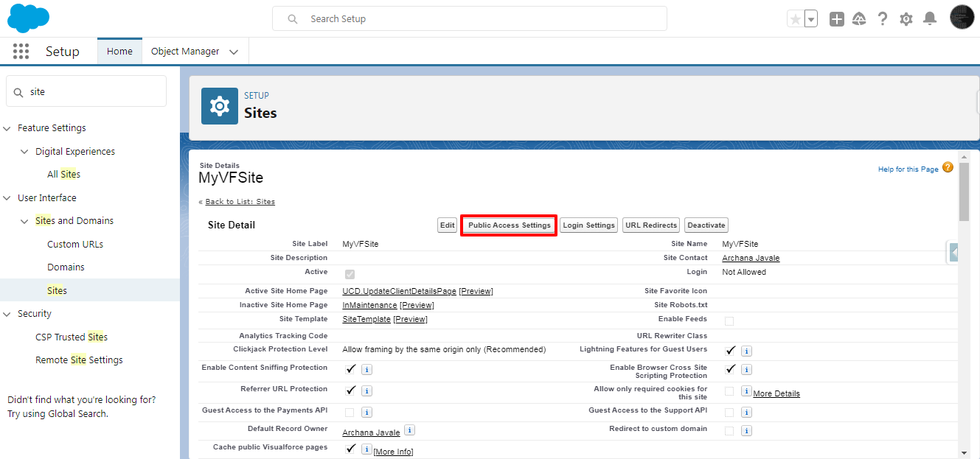Screen dimensions: 980x459
Task: Toggle Cache public Visualforce pages checkbox
Action: pyautogui.click(x=351, y=448)
